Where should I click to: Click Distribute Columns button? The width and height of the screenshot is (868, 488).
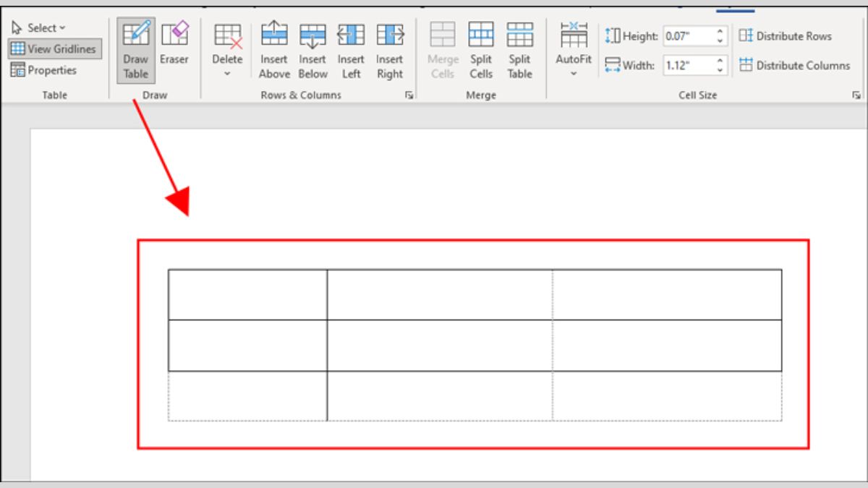(x=794, y=65)
